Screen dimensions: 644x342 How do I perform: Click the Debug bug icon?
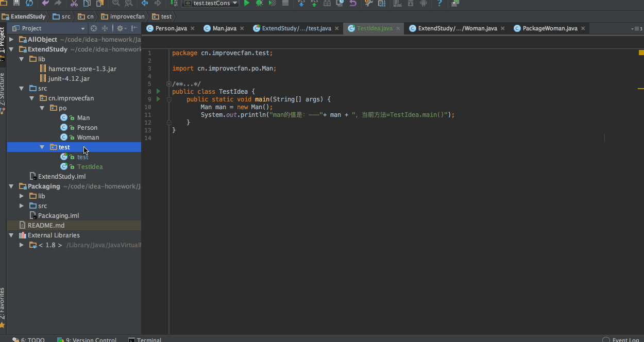pos(260,3)
